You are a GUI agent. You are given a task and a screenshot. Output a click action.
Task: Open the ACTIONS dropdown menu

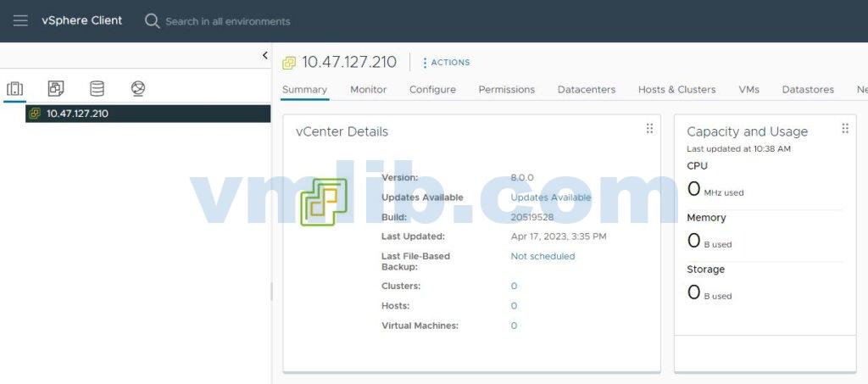(x=446, y=63)
